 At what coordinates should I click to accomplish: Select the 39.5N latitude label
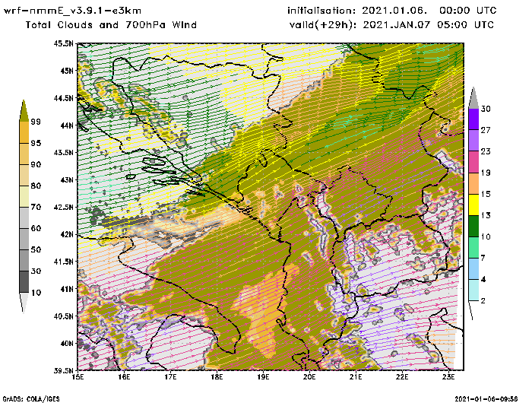coord(63,370)
